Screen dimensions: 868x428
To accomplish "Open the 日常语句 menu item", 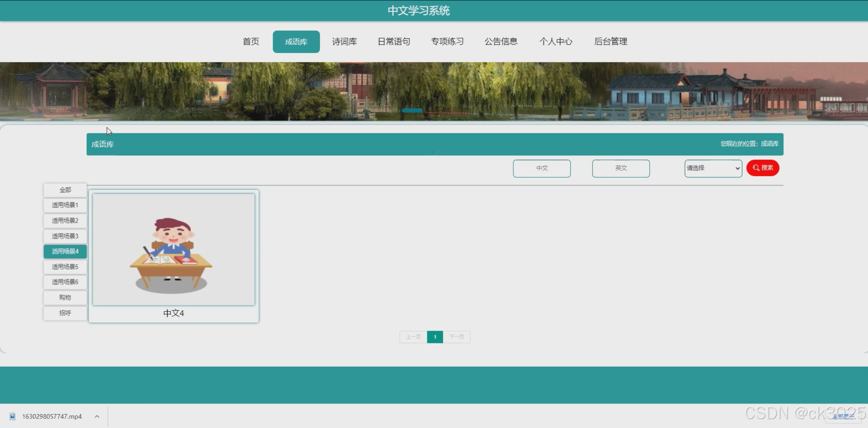I will point(394,42).
